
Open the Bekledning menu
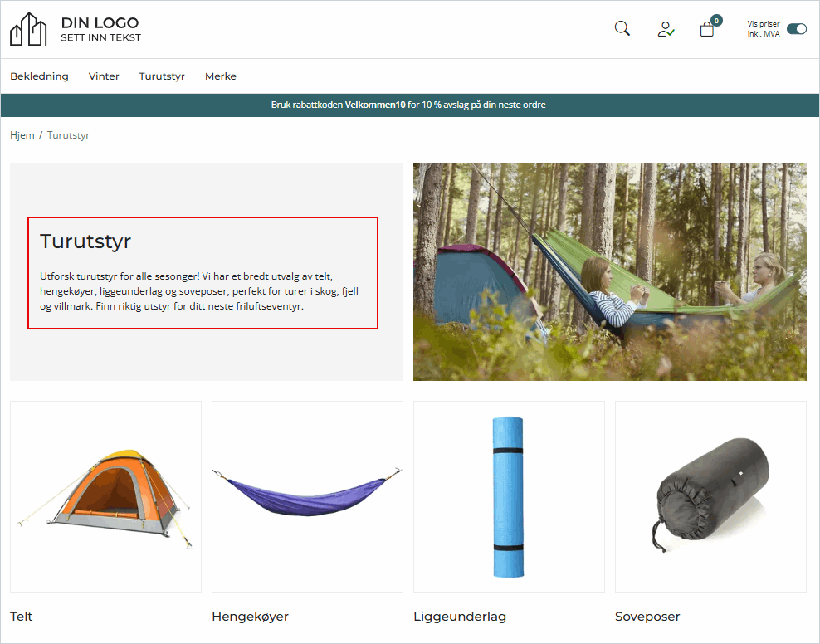(x=39, y=76)
